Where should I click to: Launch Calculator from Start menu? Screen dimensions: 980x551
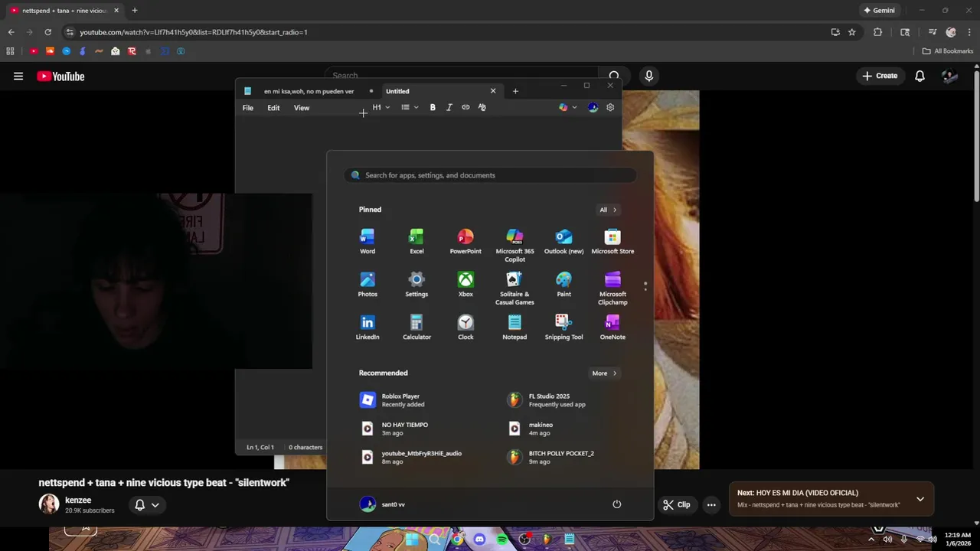(x=416, y=328)
